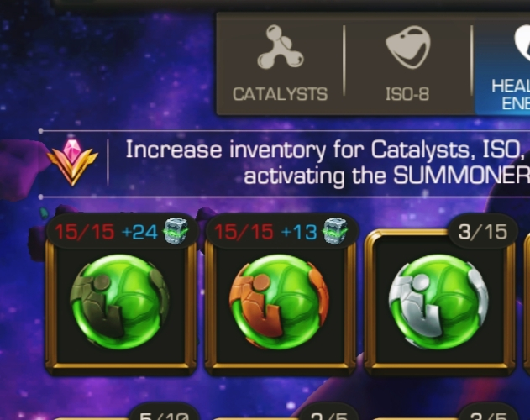Tap the +13 overflow amount
The width and height of the screenshot is (530, 420).
point(299,232)
